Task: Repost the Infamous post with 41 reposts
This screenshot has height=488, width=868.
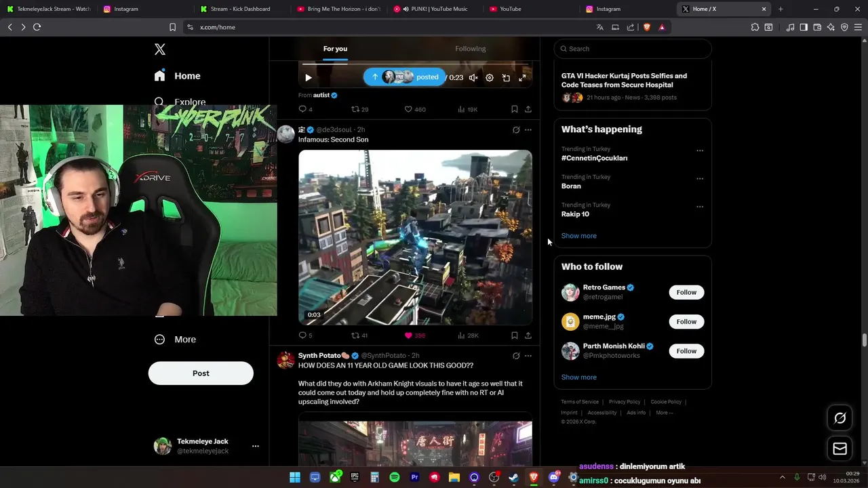Action: [359, 335]
